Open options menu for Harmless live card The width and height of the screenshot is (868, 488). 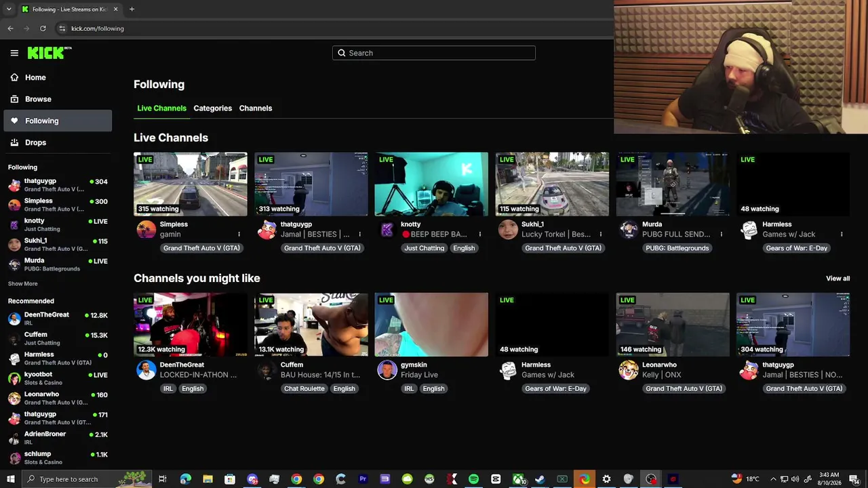point(842,235)
